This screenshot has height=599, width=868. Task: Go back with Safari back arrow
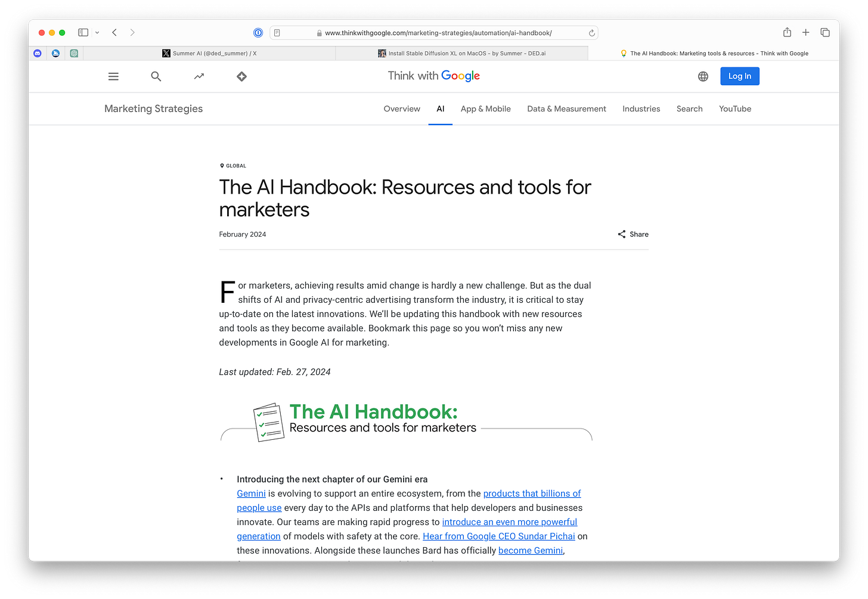(114, 32)
